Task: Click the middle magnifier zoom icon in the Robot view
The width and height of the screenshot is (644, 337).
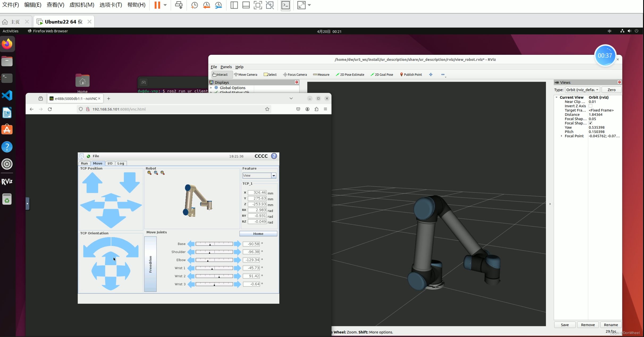Action: pos(156,173)
